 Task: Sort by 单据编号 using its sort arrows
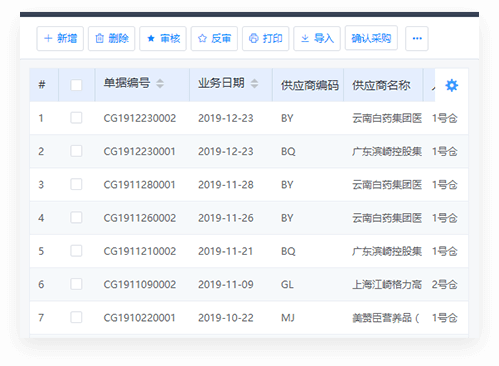160,83
